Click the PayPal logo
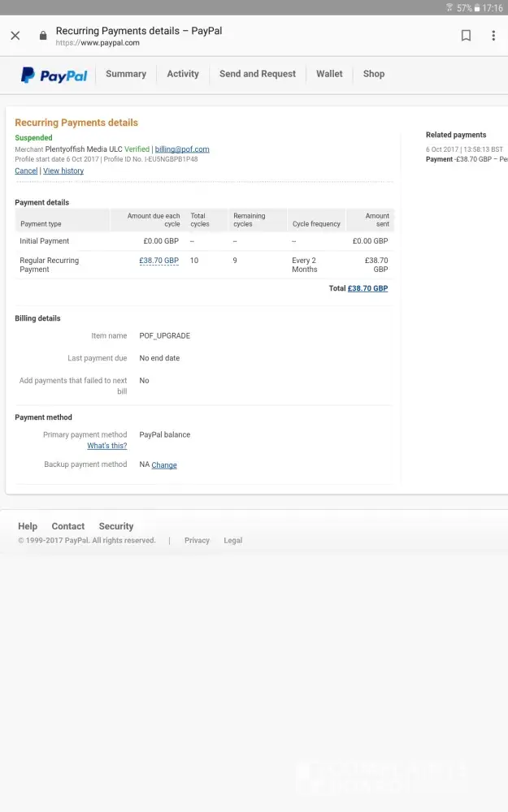The height and width of the screenshot is (812, 508). [54, 76]
